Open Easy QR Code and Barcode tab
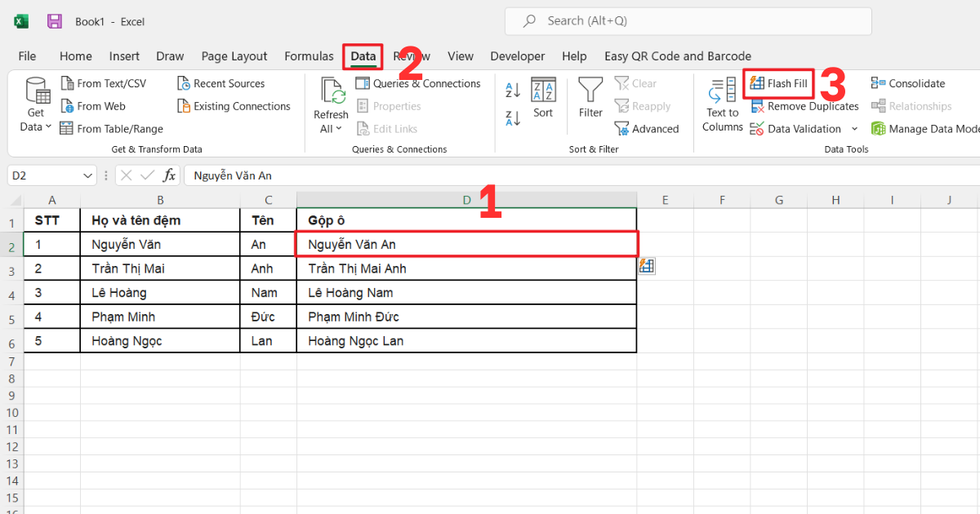Image resolution: width=980 pixels, height=514 pixels. pyautogui.click(x=678, y=56)
